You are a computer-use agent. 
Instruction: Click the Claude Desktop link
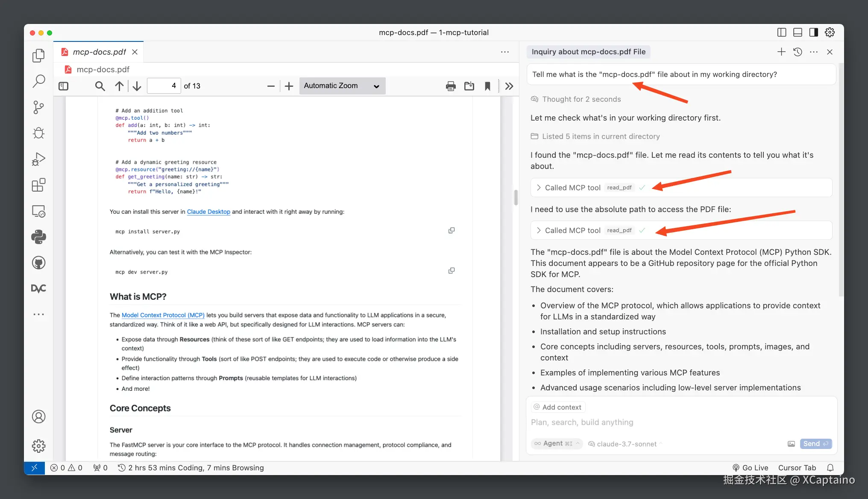click(x=208, y=211)
